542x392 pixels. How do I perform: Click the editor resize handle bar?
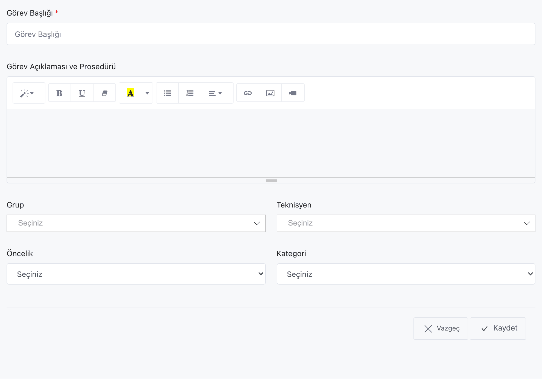coord(271,180)
